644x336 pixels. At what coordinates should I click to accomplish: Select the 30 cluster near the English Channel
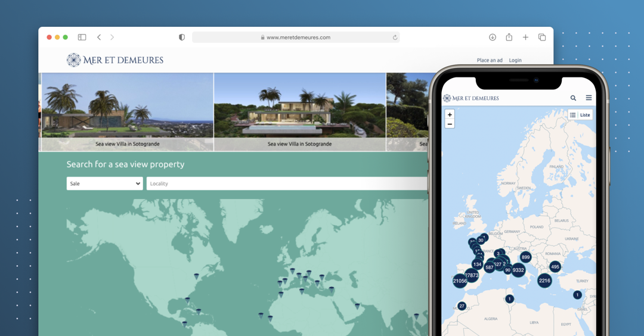coord(481,241)
